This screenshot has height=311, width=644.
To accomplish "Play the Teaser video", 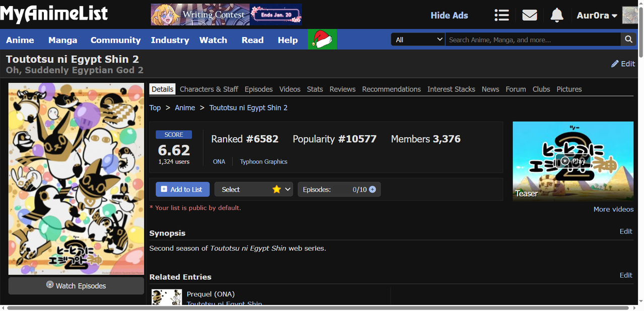I will click(573, 161).
